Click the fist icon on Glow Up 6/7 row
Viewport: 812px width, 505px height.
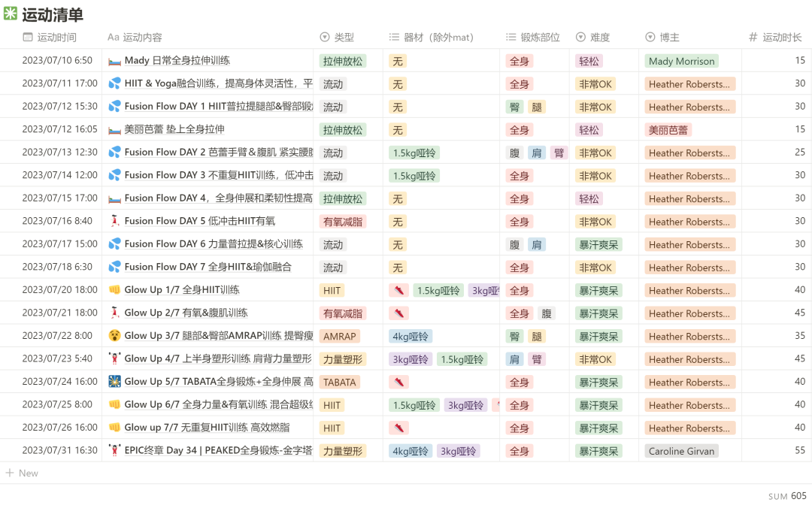coord(114,404)
